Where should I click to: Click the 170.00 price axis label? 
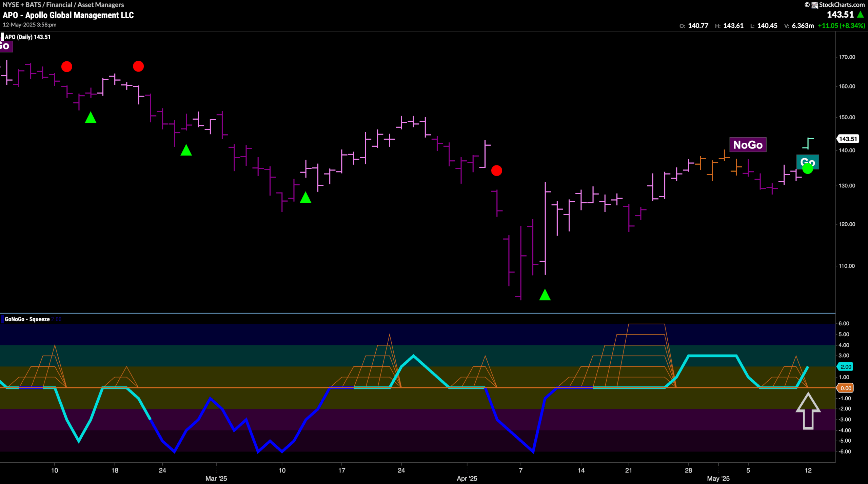847,57
